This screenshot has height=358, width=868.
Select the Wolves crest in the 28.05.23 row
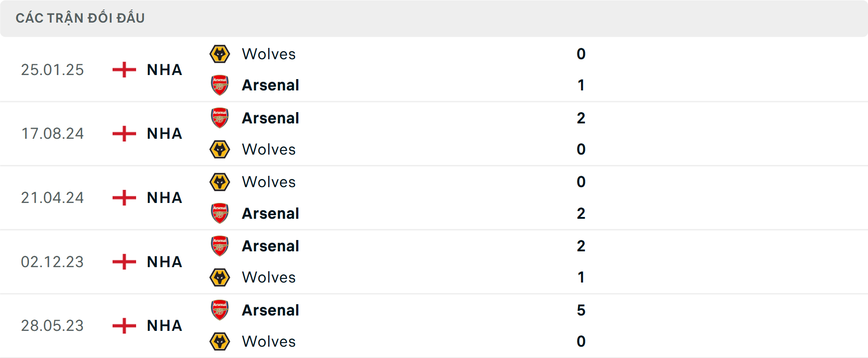[x=219, y=342]
